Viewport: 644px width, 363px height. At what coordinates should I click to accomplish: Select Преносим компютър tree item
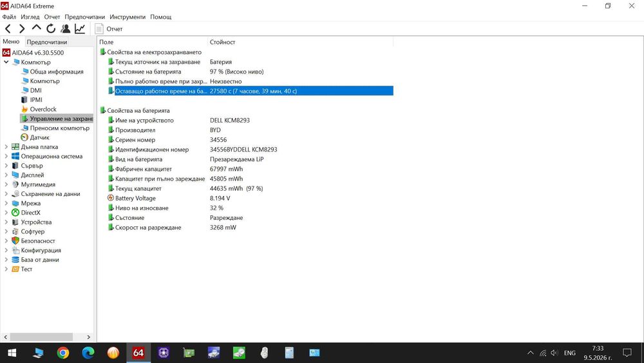tap(59, 128)
